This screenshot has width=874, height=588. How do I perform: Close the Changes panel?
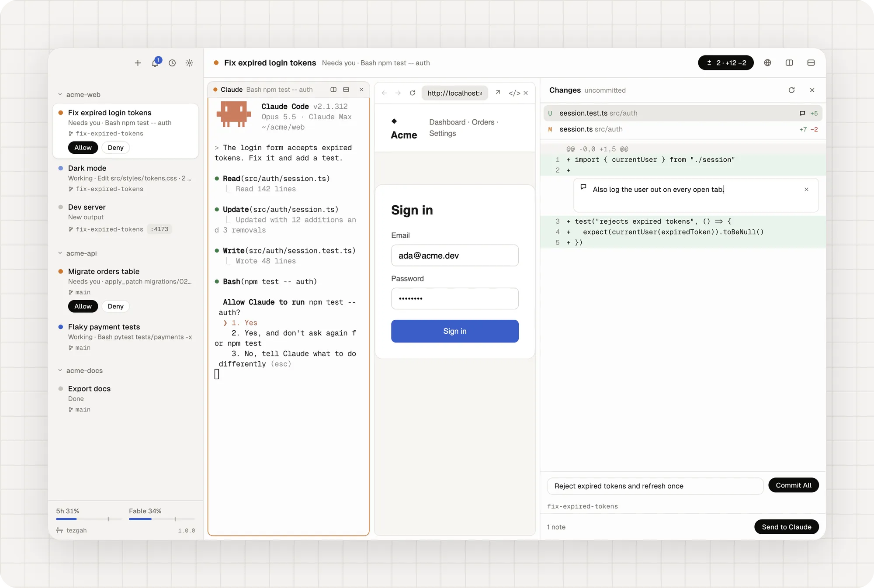(x=812, y=90)
